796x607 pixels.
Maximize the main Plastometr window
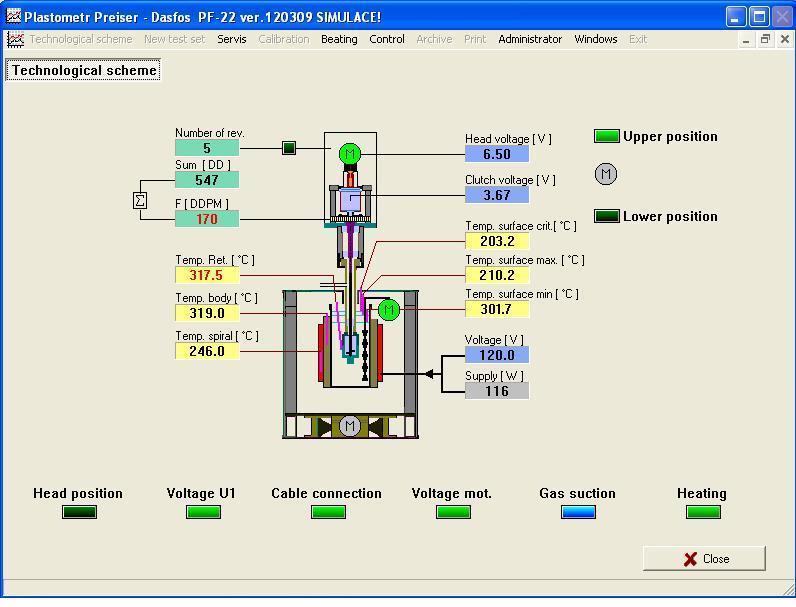759,17
